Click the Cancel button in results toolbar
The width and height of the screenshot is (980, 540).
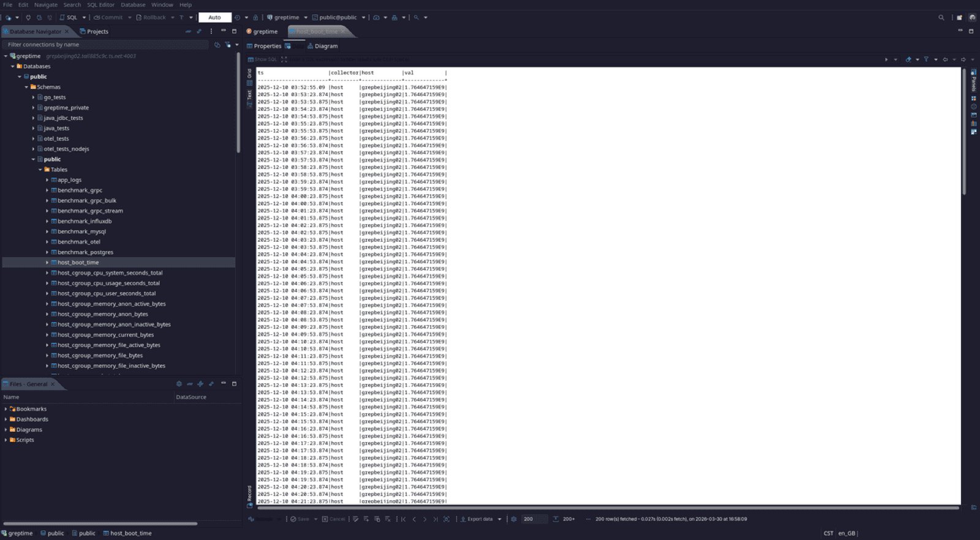pos(334,519)
